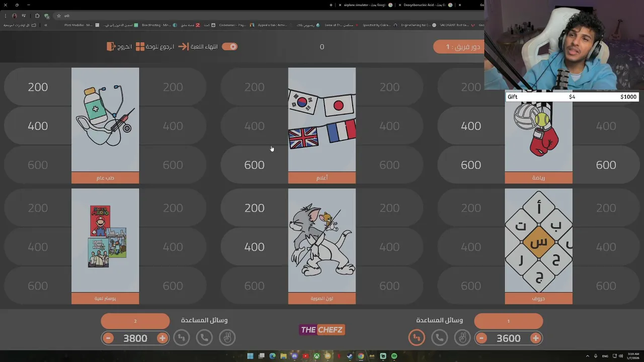644x362 pixels.
Task: Click the board grid icon for الرجوع للوحة
Action: click(x=140, y=46)
